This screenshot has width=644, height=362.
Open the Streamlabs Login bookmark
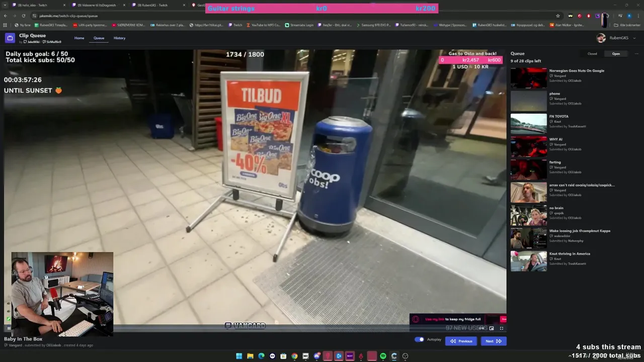tap(299, 25)
